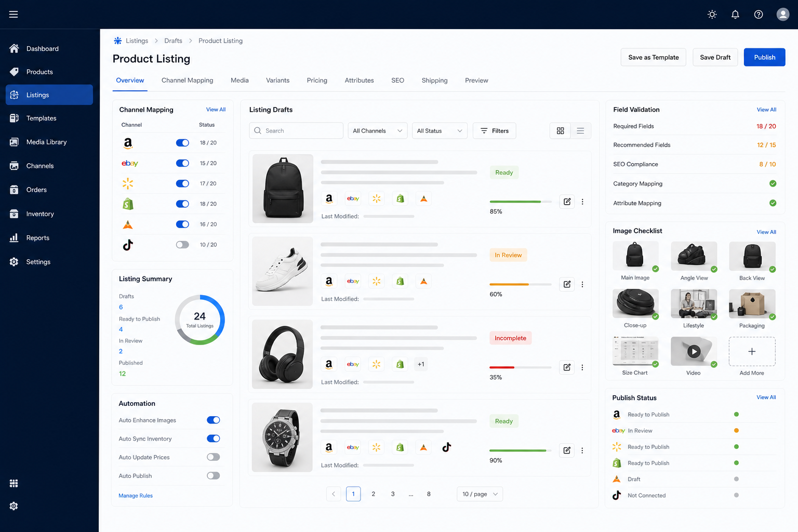Click the Publish button
Image resolution: width=798 pixels, height=532 pixels.
[x=765, y=57]
